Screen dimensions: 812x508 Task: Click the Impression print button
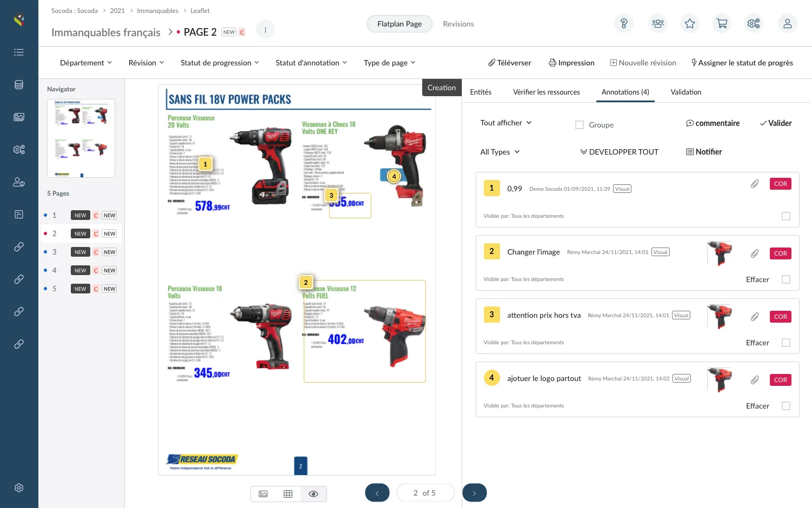[x=571, y=63]
